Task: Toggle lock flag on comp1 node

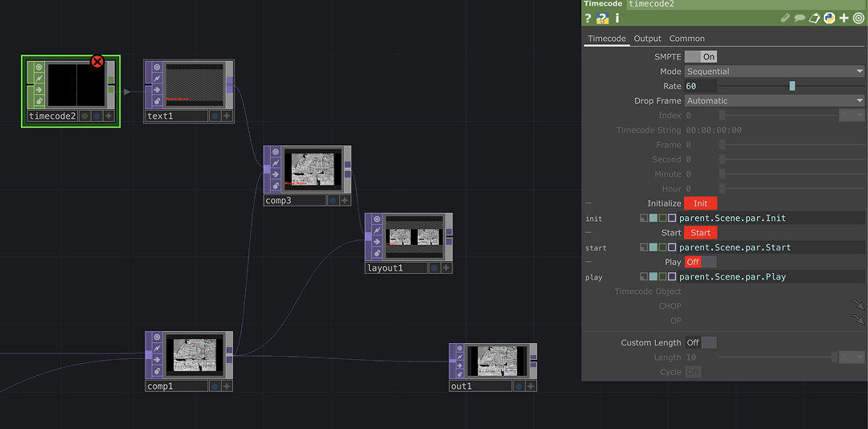Action: coord(157,371)
